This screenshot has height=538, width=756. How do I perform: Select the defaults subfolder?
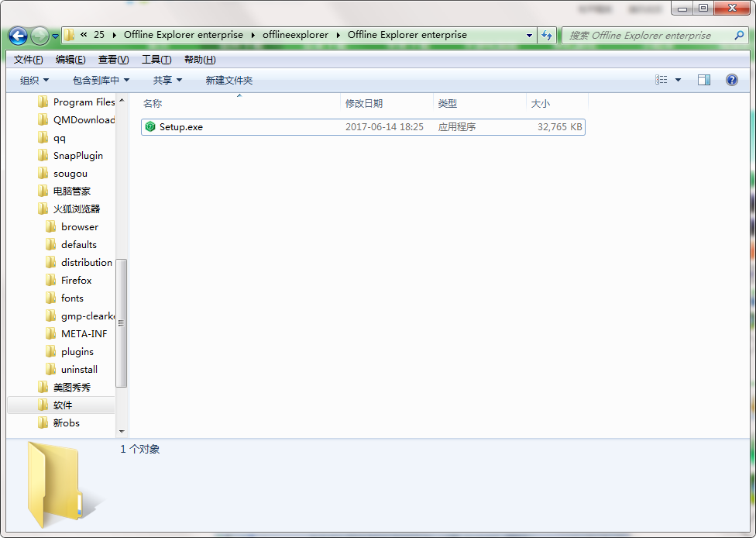point(71,245)
